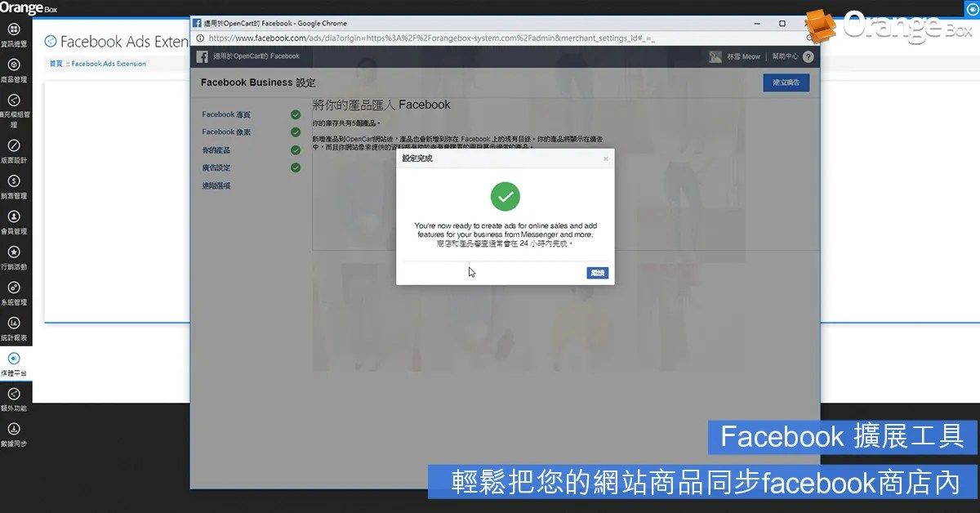Click the 設定完成 dialog title
The width and height of the screenshot is (980, 513).
click(x=417, y=158)
